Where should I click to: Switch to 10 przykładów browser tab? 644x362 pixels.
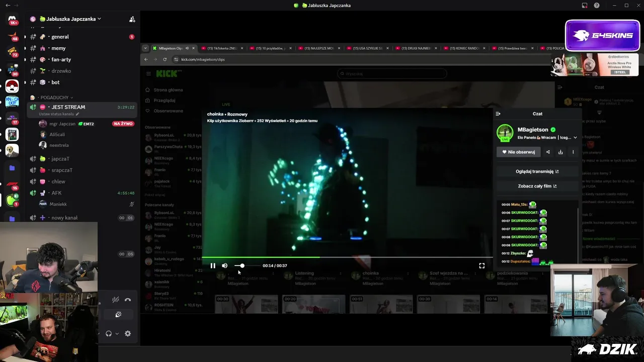click(x=271, y=48)
